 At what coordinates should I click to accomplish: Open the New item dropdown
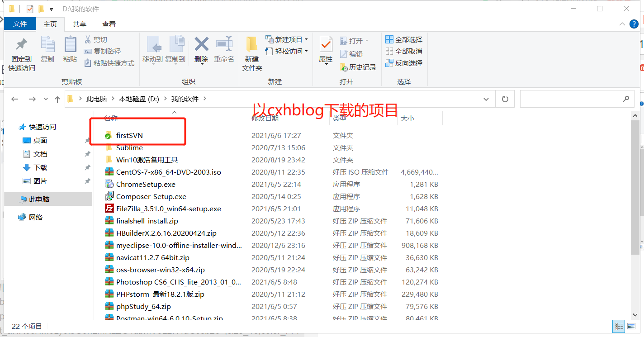287,39
